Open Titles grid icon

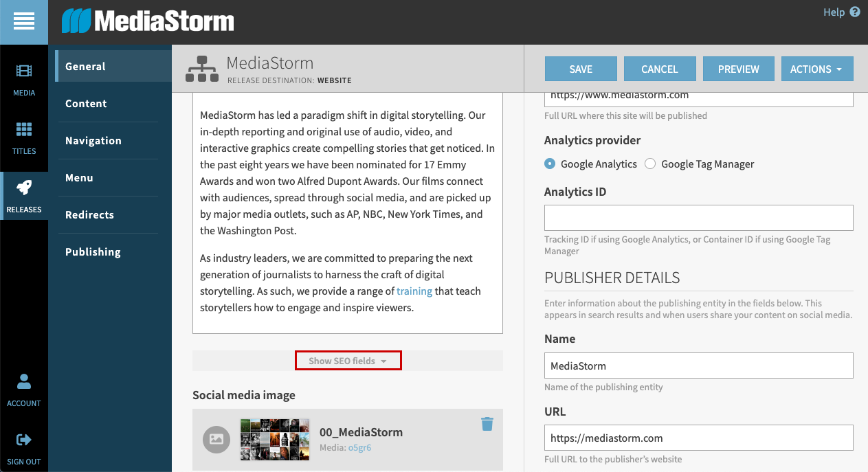tap(24, 130)
